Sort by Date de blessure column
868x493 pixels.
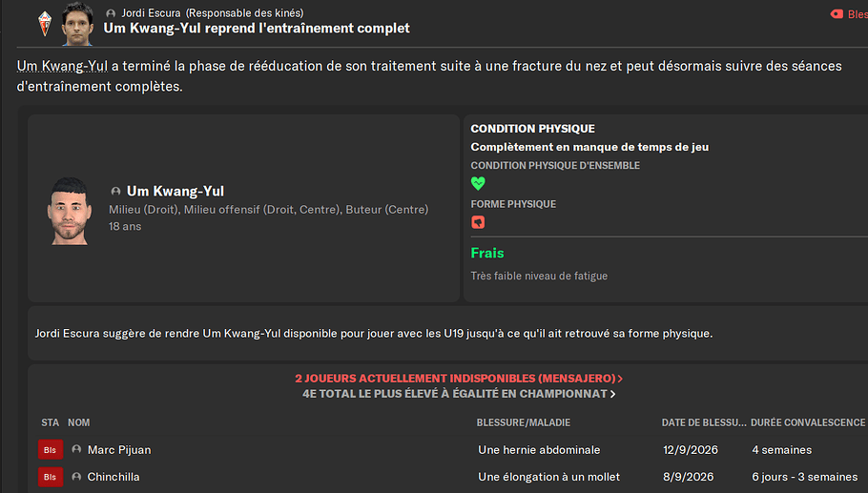[704, 422]
